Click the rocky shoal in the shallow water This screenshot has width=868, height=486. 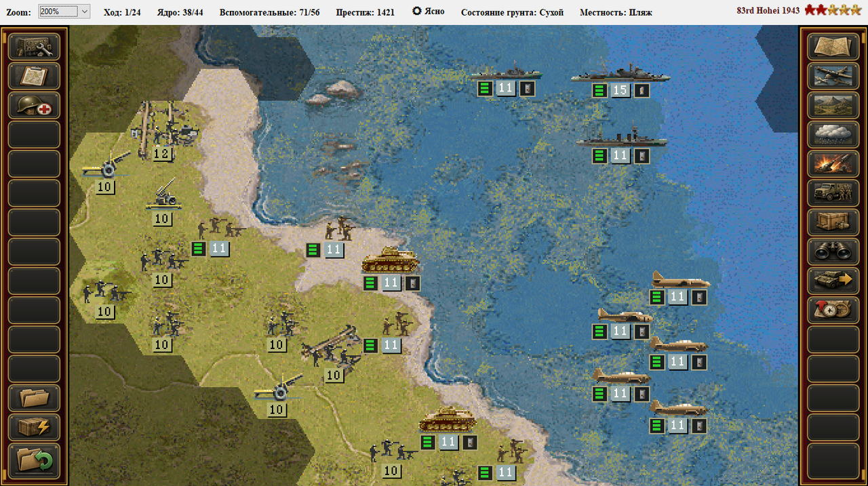pos(334,92)
